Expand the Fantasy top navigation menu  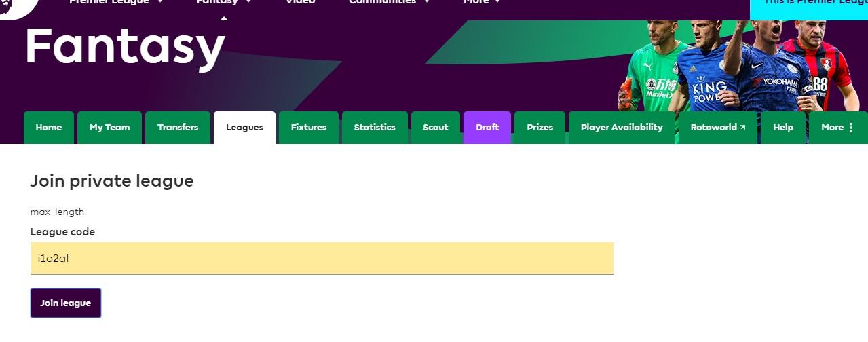click(224, 2)
